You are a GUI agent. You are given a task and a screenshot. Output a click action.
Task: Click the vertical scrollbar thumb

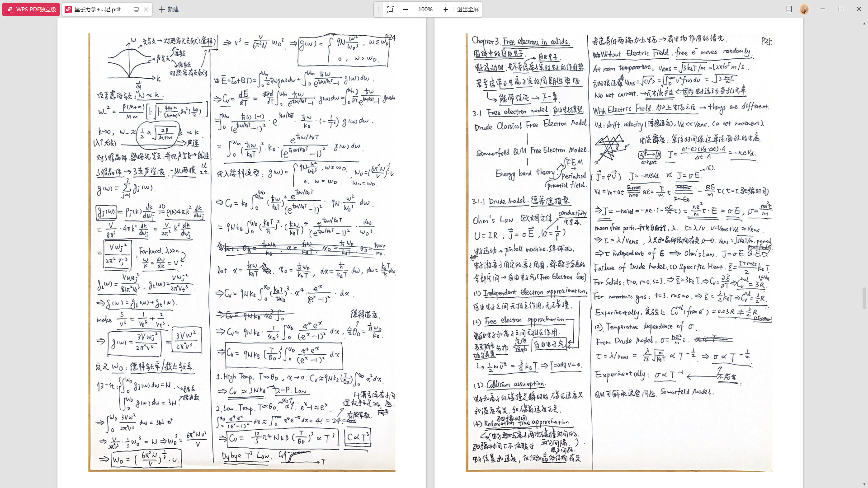[x=864, y=298]
